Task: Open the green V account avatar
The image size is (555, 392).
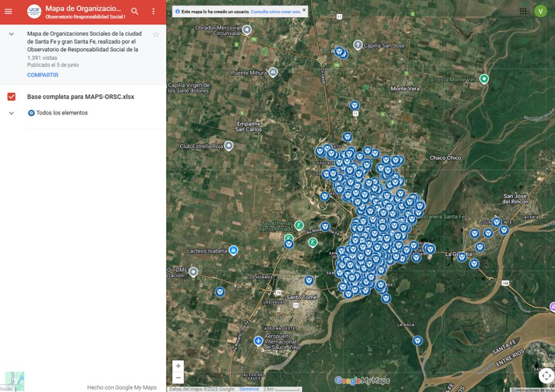Action: (540, 11)
